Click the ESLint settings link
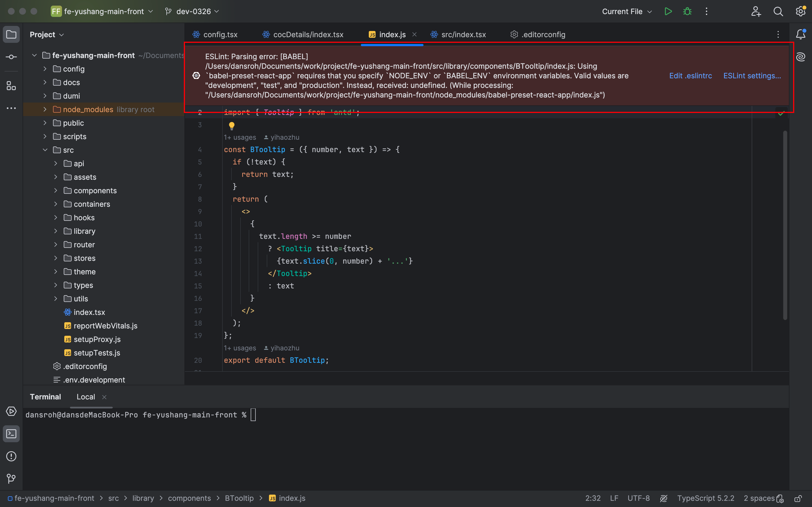Screen dimensions: 812x507 [752, 76]
